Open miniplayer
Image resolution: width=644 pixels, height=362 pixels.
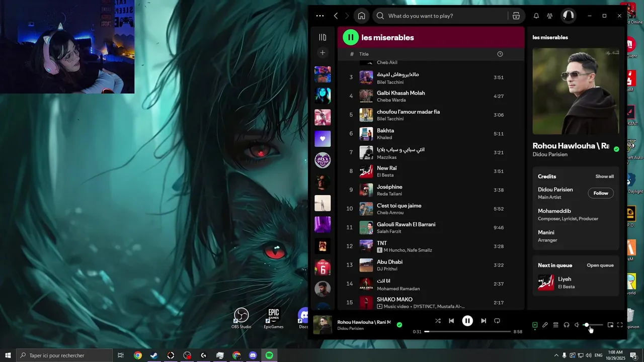(610, 325)
